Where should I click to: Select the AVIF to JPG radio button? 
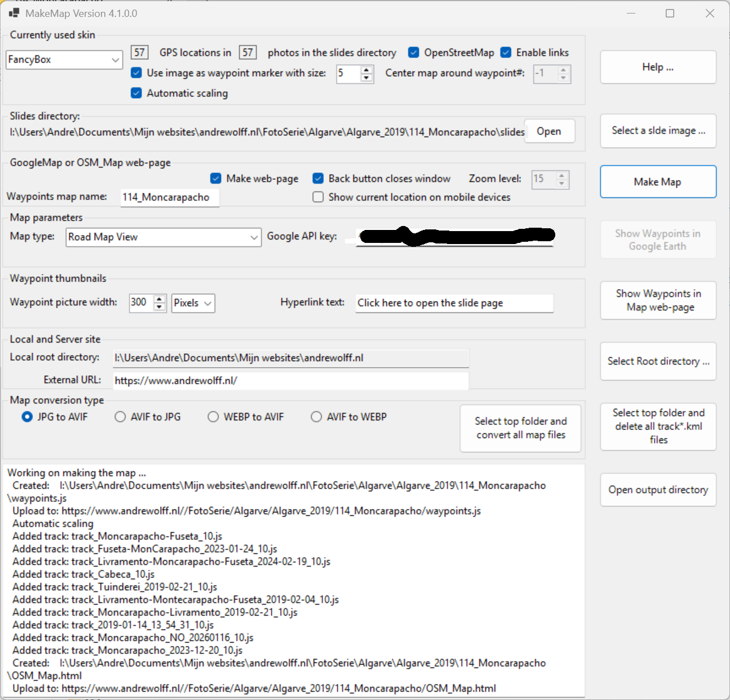click(x=120, y=417)
